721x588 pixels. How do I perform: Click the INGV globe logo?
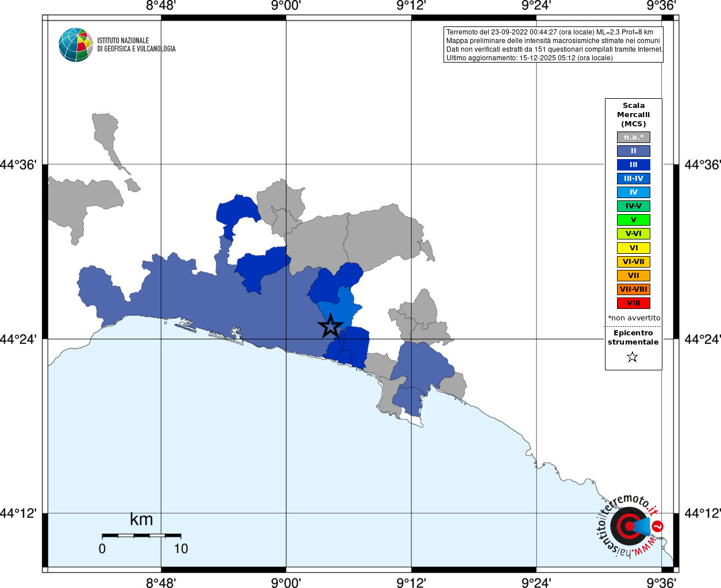click(76, 45)
